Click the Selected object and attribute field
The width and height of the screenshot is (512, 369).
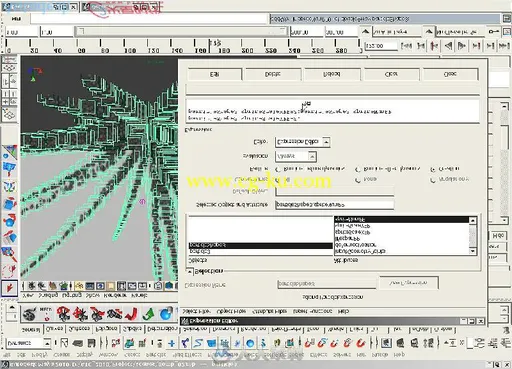point(335,205)
